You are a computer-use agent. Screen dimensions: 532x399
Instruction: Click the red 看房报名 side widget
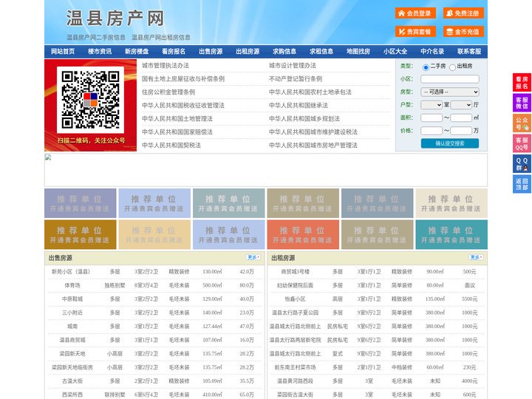(x=522, y=83)
